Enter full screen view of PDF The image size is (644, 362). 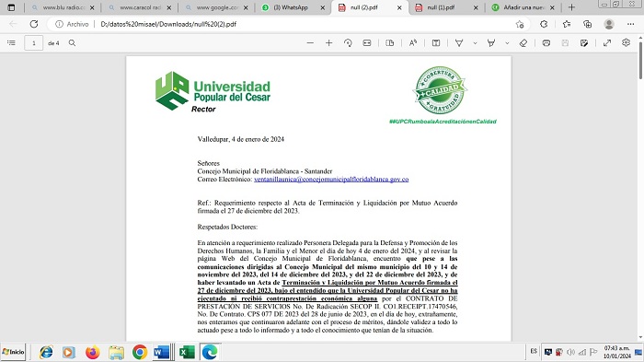(607, 42)
